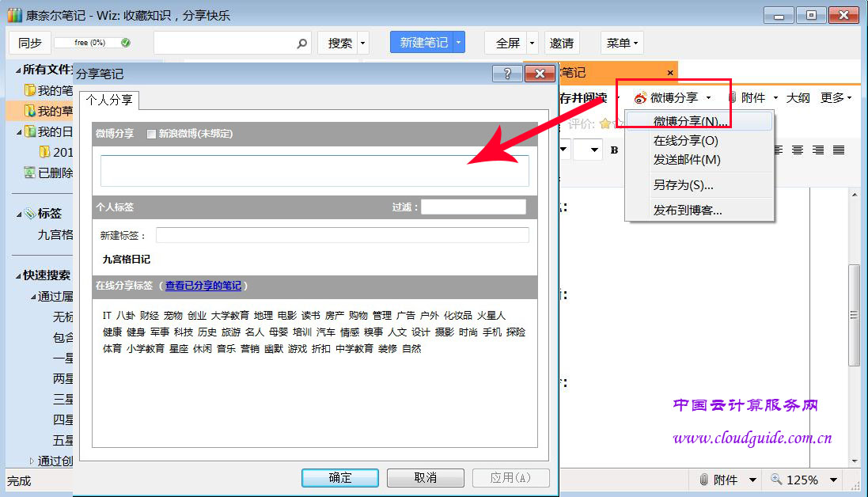Open the status bar 附件 dropdown arrow
868x497 pixels.
click(x=752, y=480)
